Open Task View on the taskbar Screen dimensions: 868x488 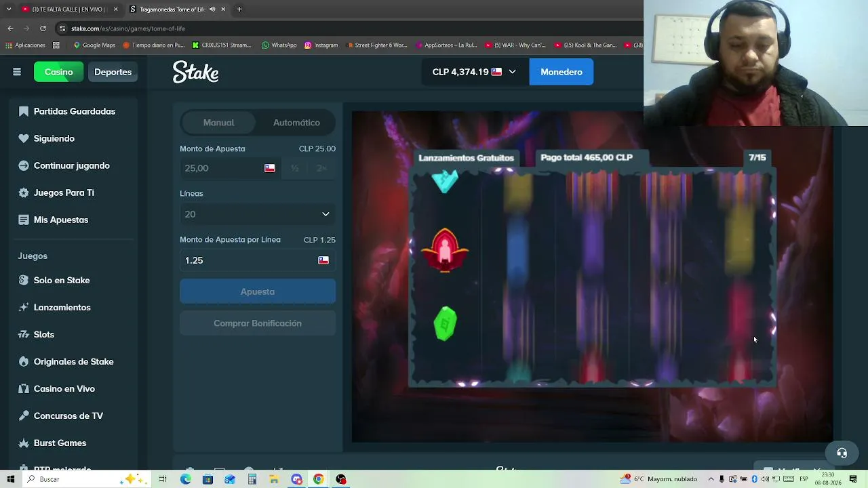[163, 479]
